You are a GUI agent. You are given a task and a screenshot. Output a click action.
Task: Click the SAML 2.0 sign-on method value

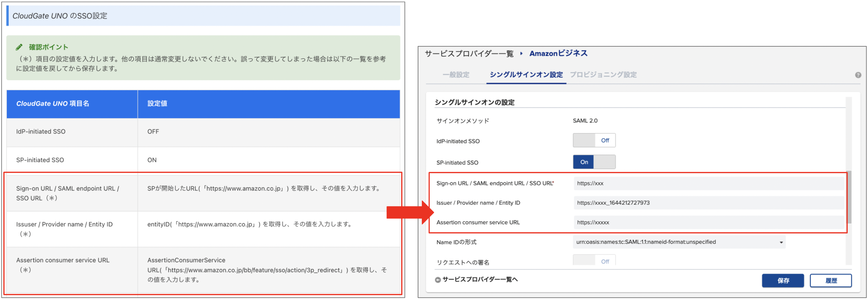click(585, 121)
